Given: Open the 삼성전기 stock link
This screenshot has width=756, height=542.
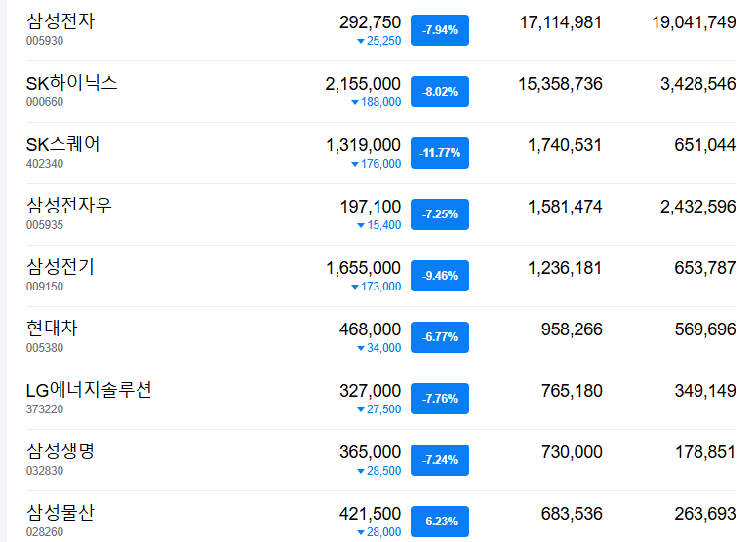Looking at the screenshot, I should (x=60, y=267).
